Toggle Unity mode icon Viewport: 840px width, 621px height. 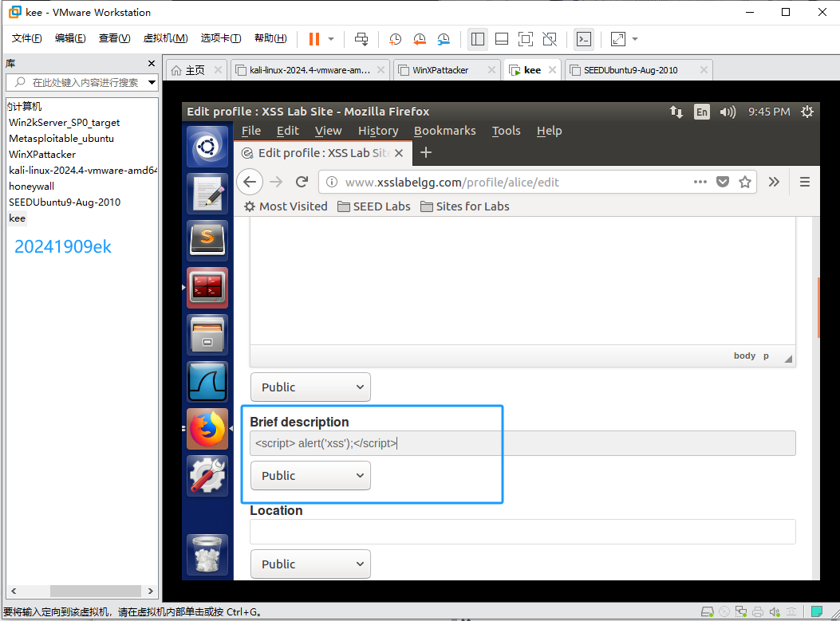[550, 38]
